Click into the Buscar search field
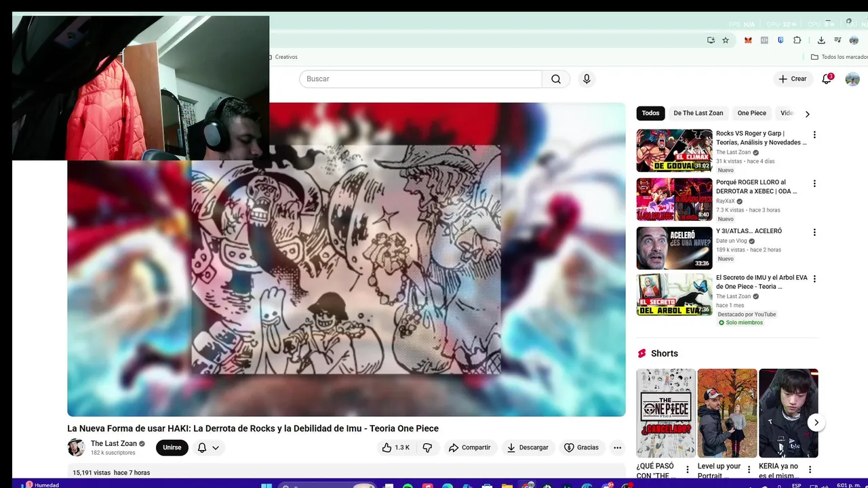The width and height of the screenshot is (868, 488). point(420,79)
